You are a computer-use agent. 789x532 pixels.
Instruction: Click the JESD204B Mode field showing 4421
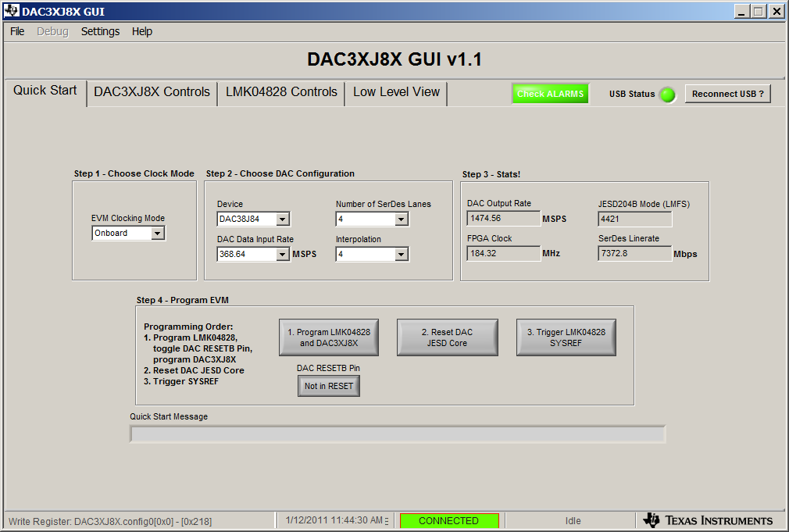635,219
